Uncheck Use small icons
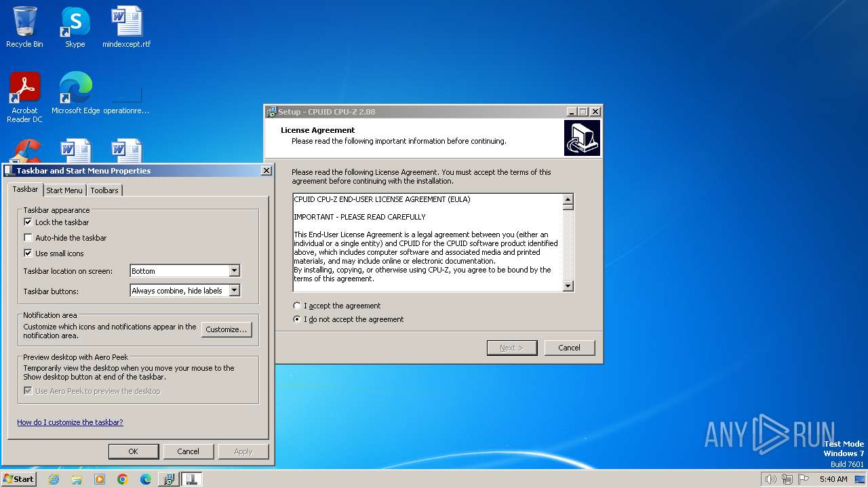Screen dimensions: 868x488 tap(28, 253)
